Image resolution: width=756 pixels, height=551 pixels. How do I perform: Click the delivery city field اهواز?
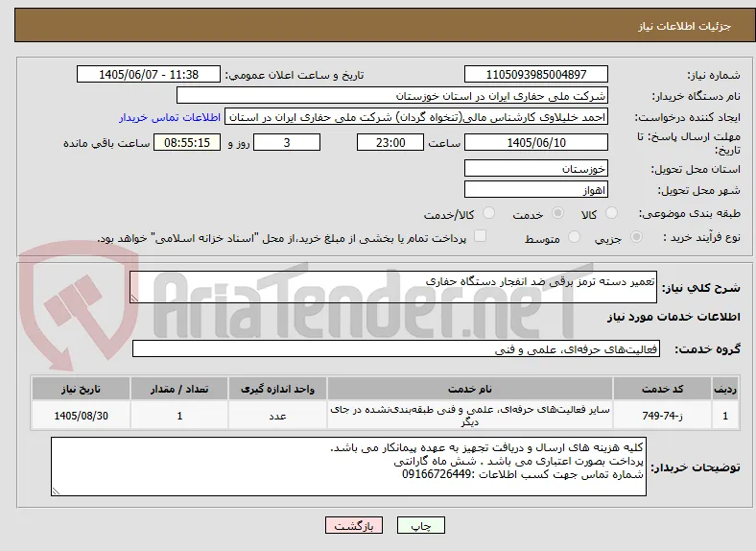click(x=536, y=189)
